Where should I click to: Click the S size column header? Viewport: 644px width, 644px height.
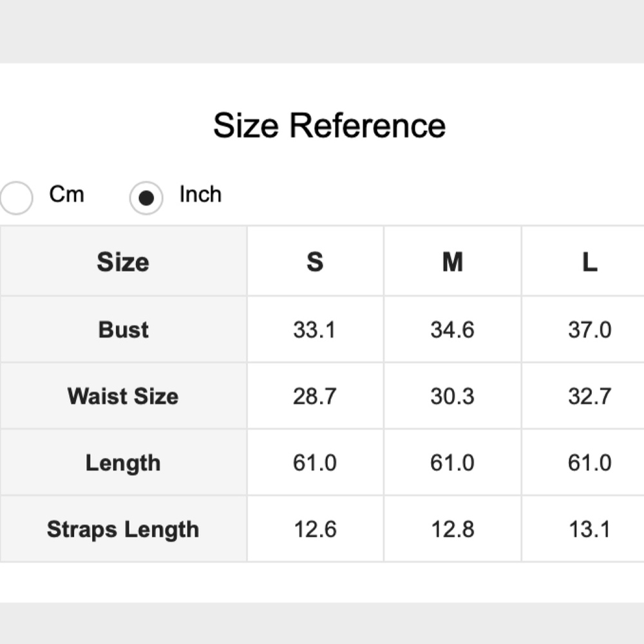315,262
